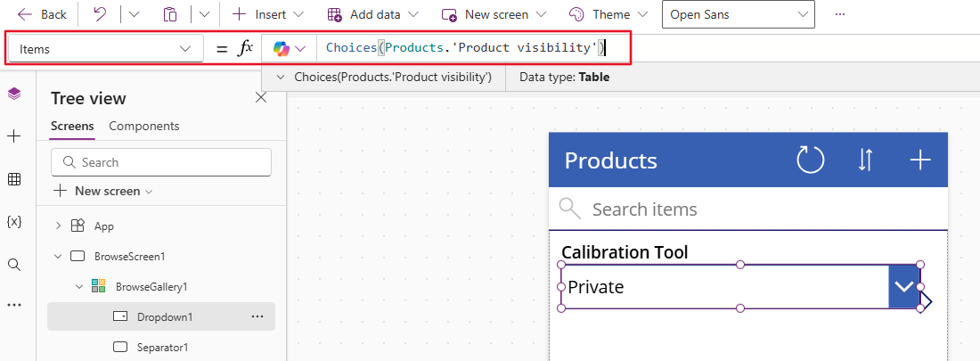
Task: Click the Private dropdown value
Action: 596,287
